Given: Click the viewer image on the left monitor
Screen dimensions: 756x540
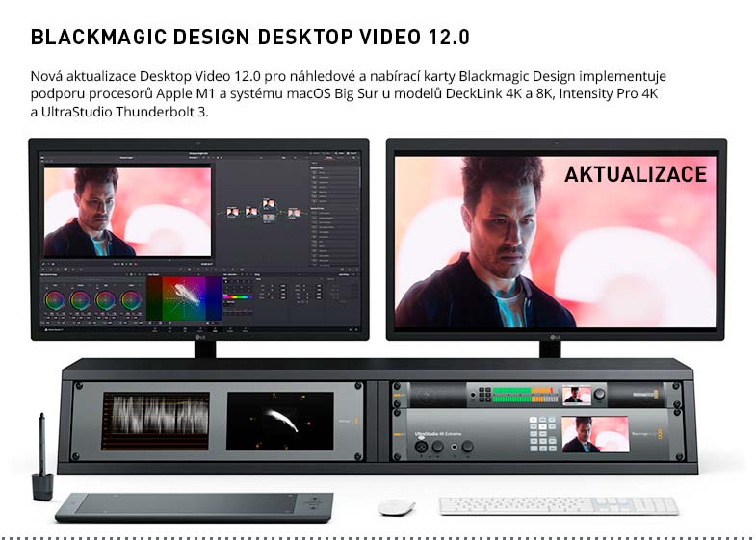Looking at the screenshot, I should point(128,212).
